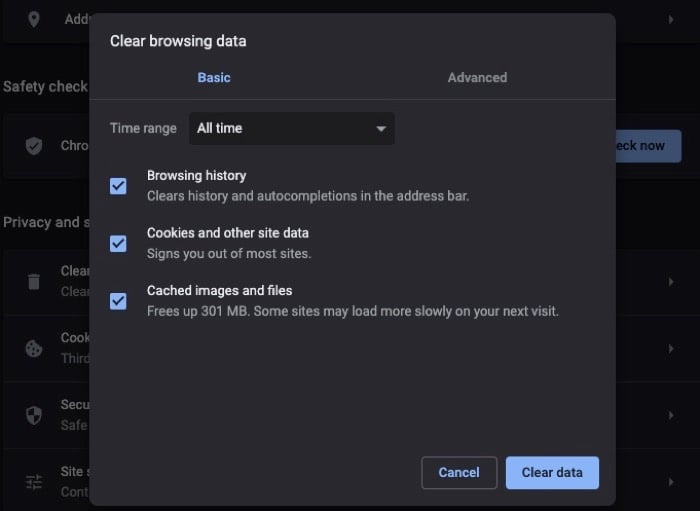700x511 pixels.
Task: Uncheck Cached images and files checkbox
Action: [x=118, y=301]
